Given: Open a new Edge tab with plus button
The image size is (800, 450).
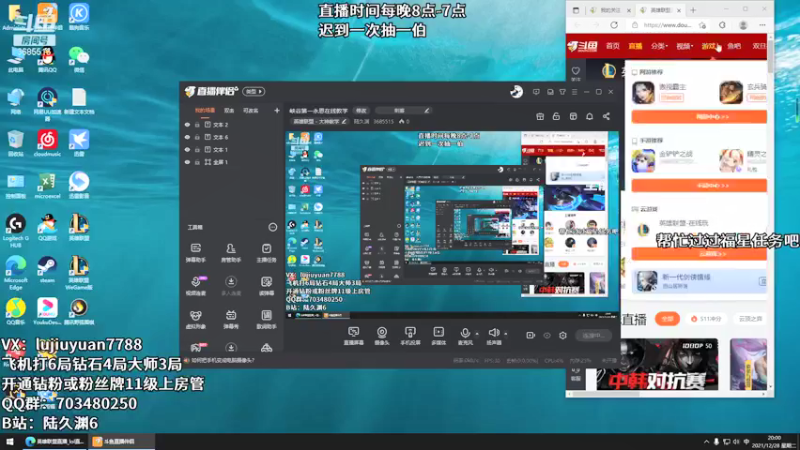Looking at the screenshot, I should pos(693,10).
